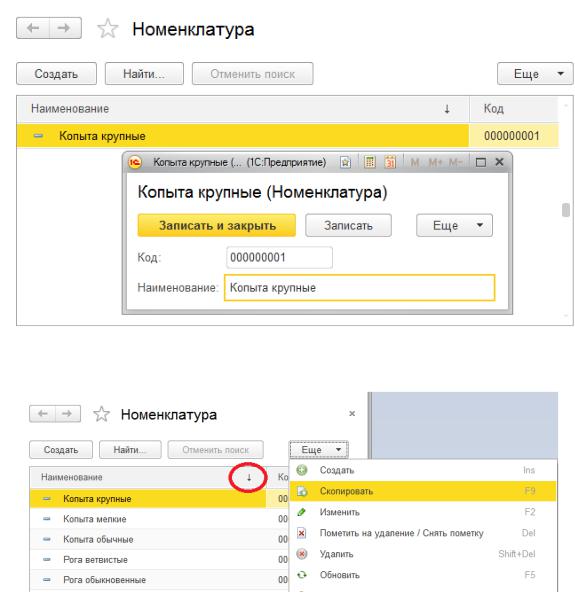Collapse the lower Еще dropdown menu
This screenshot has width=575, height=592.
(x=319, y=450)
